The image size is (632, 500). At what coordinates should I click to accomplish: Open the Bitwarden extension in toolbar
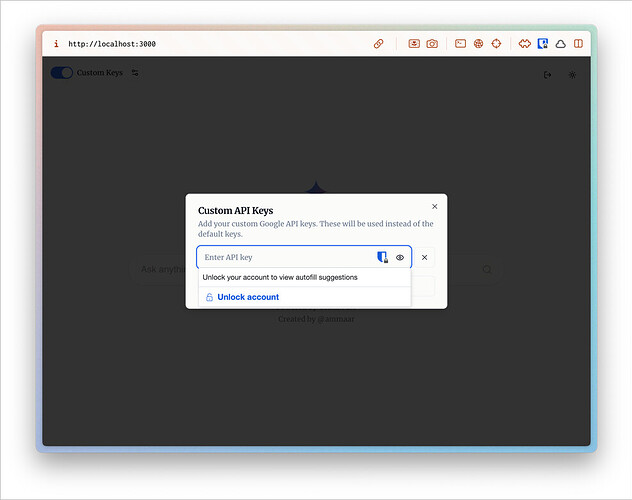(x=543, y=44)
